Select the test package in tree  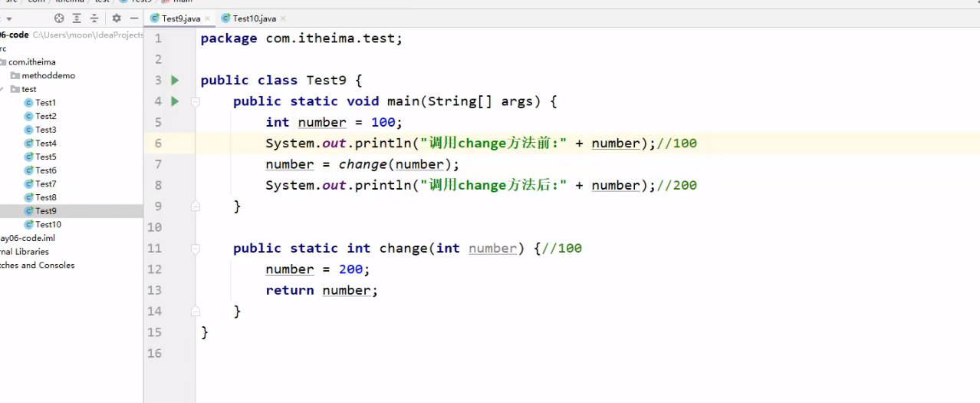click(x=29, y=89)
